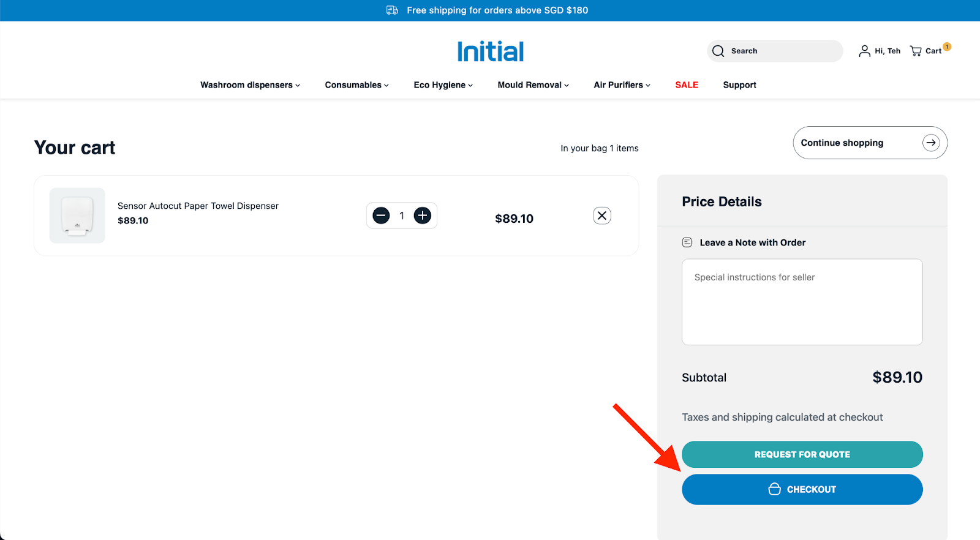
Task: Click the note icon beside Leave a Note
Action: click(x=687, y=242)
